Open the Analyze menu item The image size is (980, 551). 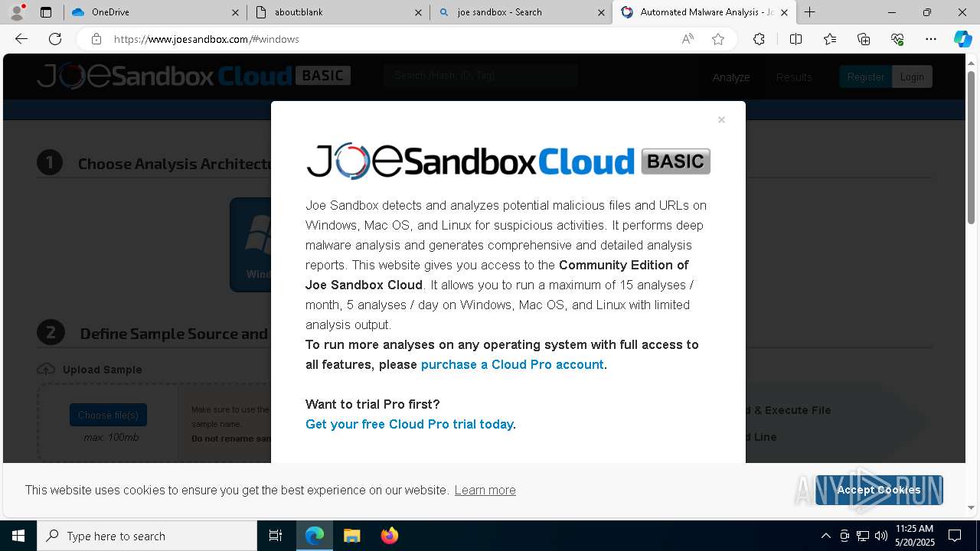coord(731,77)
